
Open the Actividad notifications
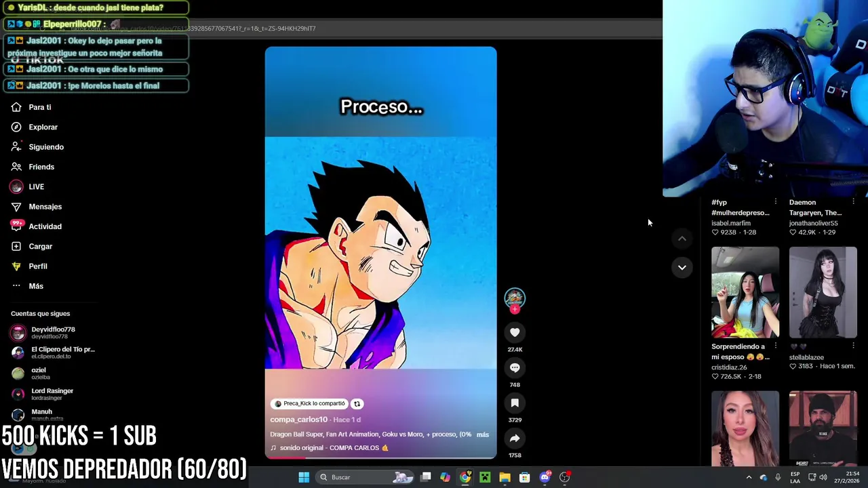click(45, 226)
